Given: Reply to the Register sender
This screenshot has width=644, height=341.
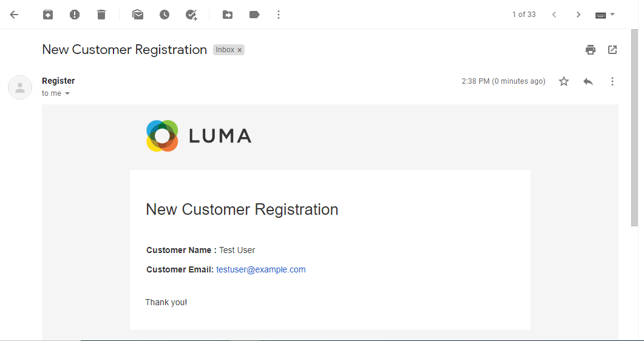Looking at the screenshot, I should [x=588, y=81].
